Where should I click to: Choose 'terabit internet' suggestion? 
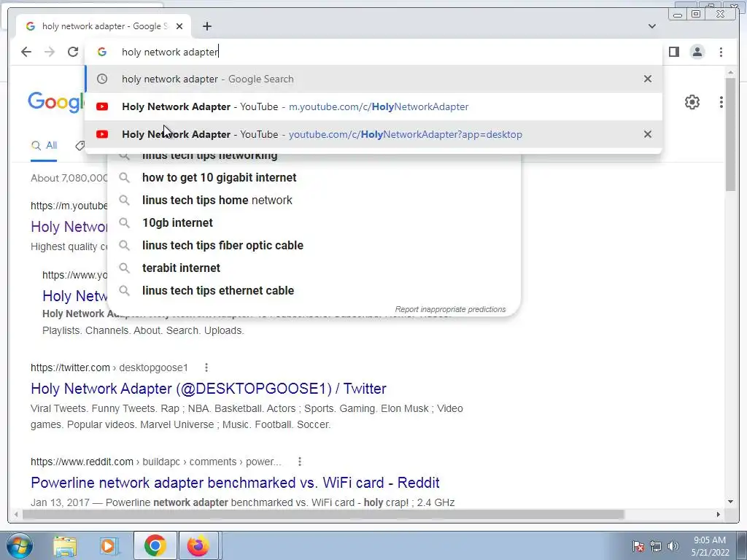pos(314,268)
